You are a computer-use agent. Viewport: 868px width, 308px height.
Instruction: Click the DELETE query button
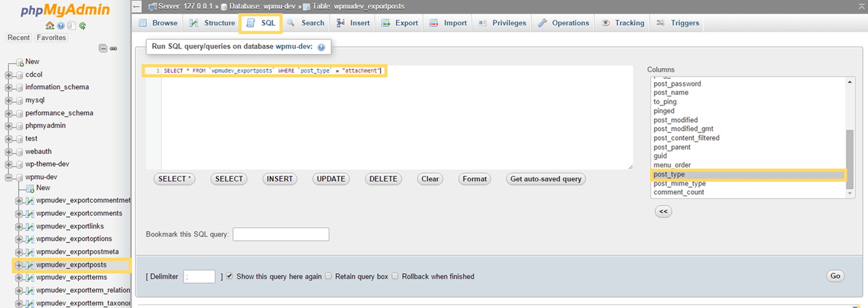click(383, 179)
